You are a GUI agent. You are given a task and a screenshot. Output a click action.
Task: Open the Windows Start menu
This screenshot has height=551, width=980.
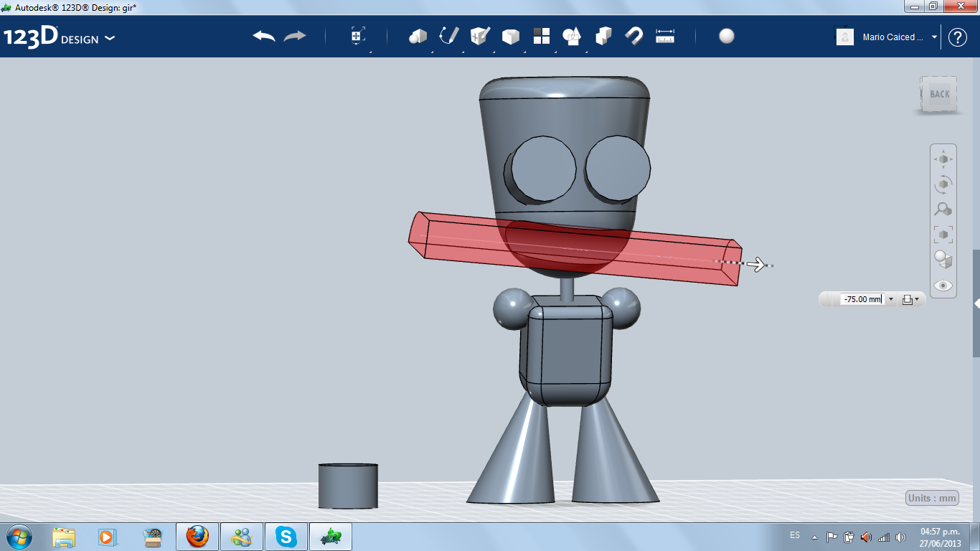(x=18, y=537)
